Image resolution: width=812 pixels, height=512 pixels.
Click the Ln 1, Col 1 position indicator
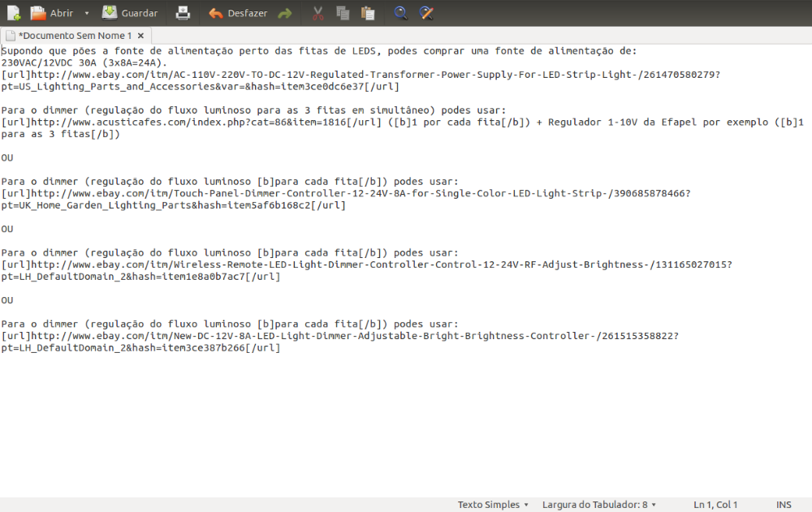[x=715, y=505]
